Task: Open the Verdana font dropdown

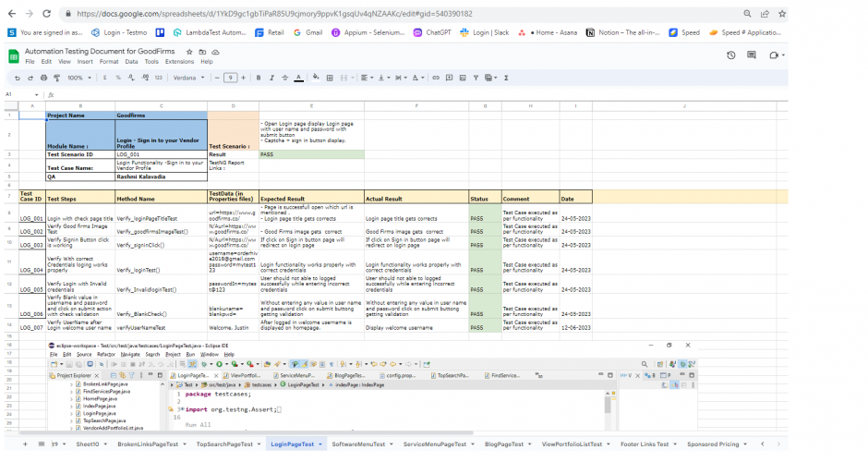Action: pyautogui.click(x=187, y=78)
